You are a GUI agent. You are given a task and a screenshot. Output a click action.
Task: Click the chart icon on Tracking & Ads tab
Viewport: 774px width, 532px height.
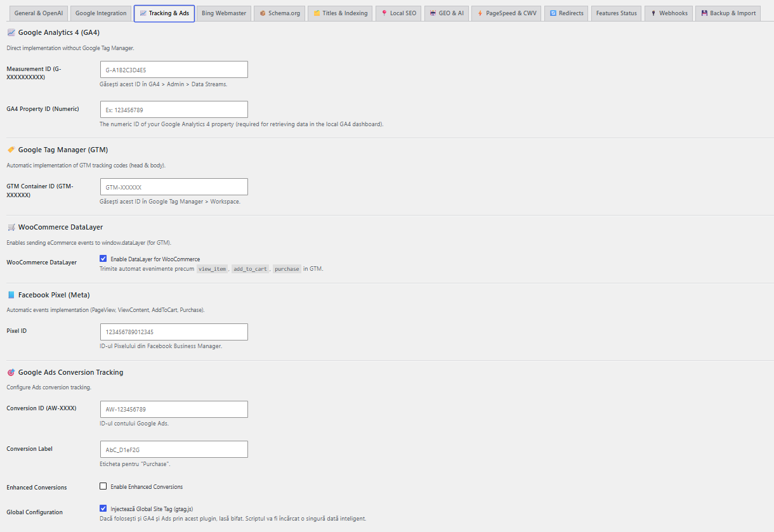(143, 13)
